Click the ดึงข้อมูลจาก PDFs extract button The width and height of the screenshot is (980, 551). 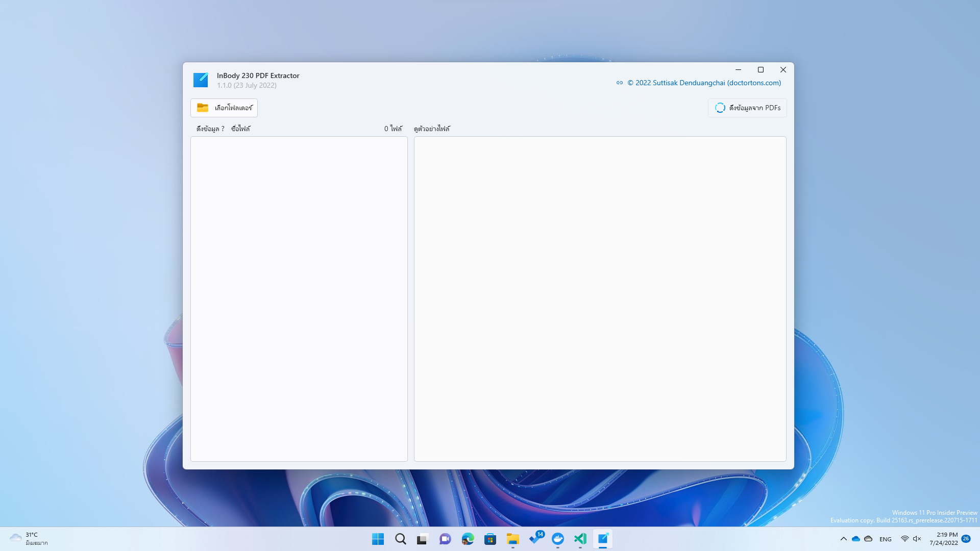pos(747,108)
